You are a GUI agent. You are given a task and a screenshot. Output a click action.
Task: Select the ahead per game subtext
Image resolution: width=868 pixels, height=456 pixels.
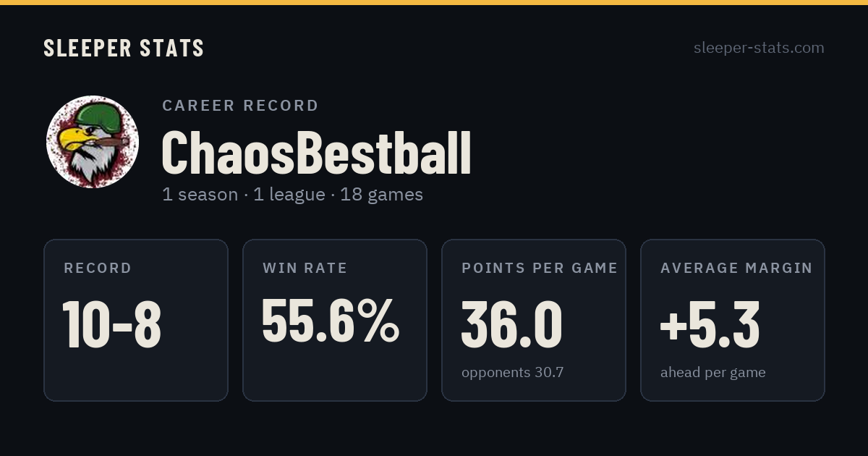(x=712, y=373)
